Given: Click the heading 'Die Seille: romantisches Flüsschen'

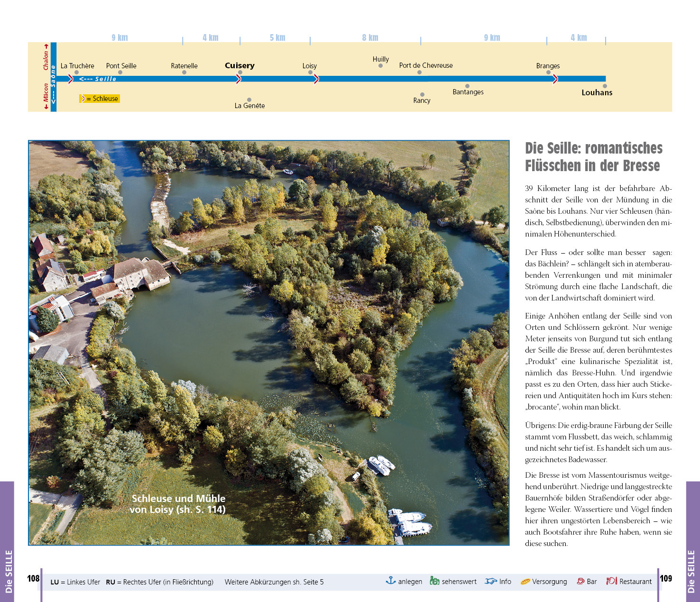Looking at the screenshot, I should (x=593, y=157).
